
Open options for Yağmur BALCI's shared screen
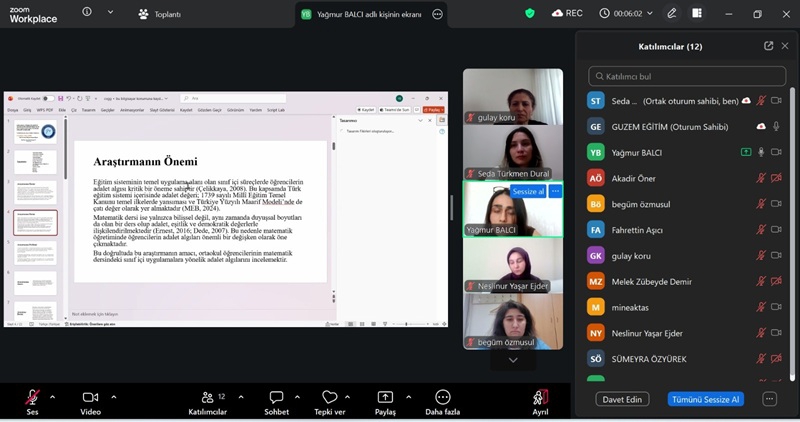tap(437, 14)
